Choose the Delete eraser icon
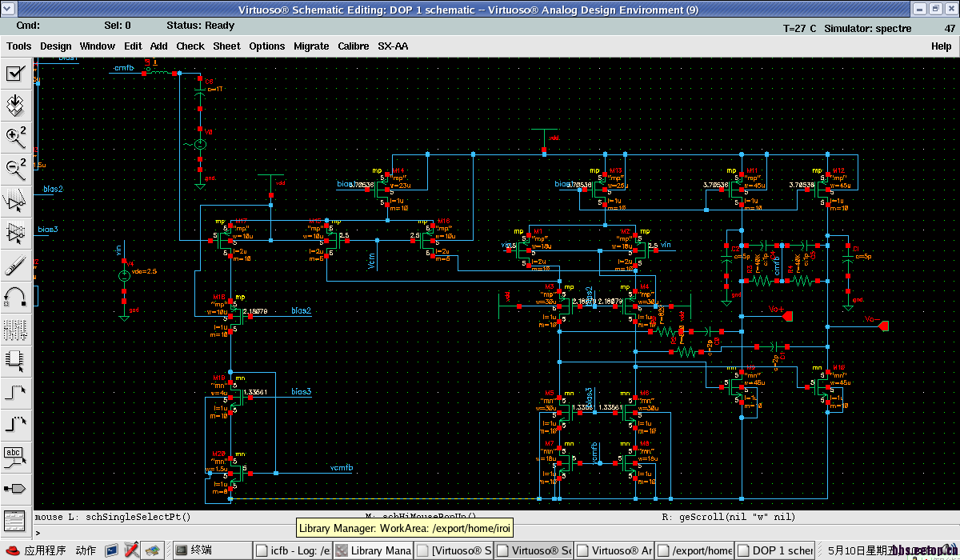 click(x=16, y=264)
